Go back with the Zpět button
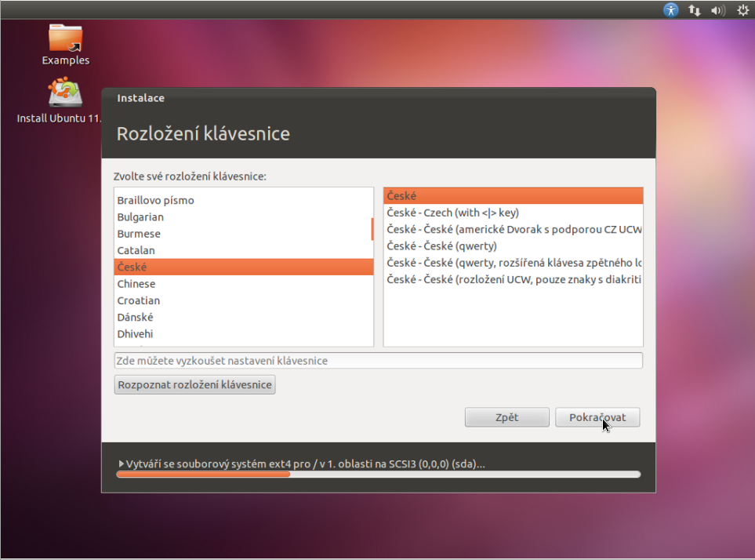The width and height of the screenshot is (755, 560). [506, 417]
